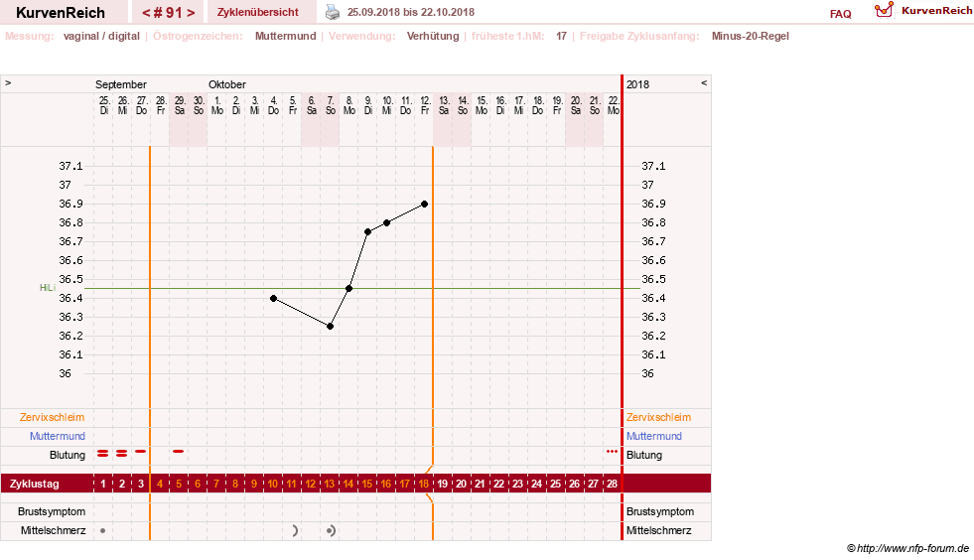Screen dimensions: 974x560
Task: Click the KurvenReich title at top left
Action: pos(61,13)
